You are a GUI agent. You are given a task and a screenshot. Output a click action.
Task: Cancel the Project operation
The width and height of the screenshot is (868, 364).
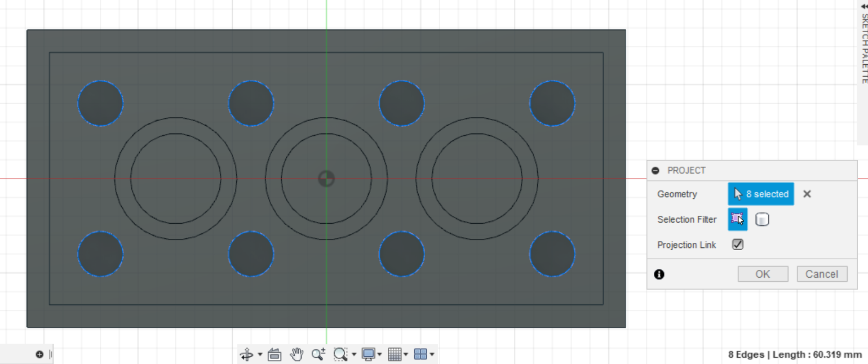822,274
